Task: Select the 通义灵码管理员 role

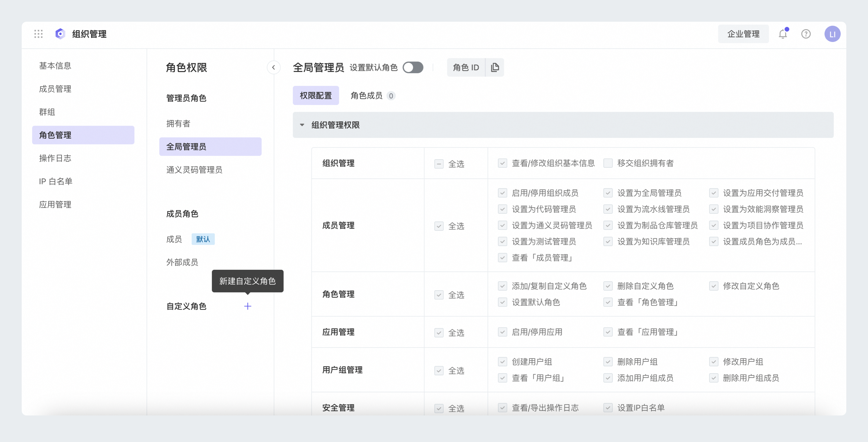Action: click(210, 169)
